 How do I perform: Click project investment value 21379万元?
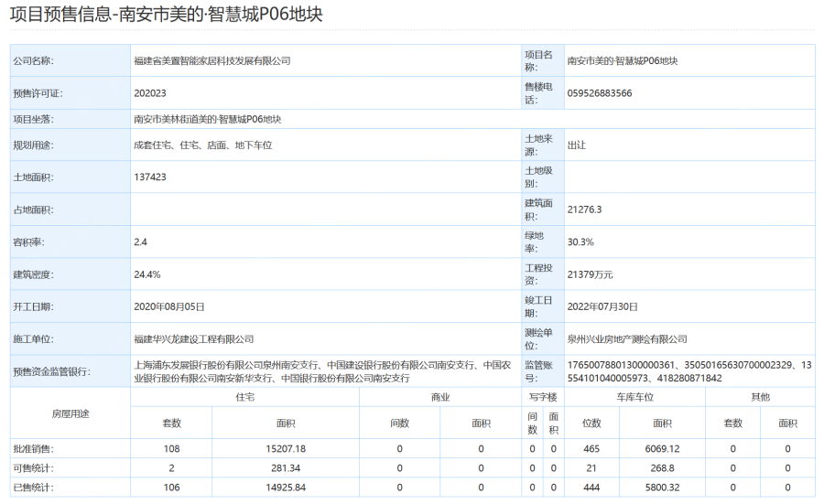590,274
